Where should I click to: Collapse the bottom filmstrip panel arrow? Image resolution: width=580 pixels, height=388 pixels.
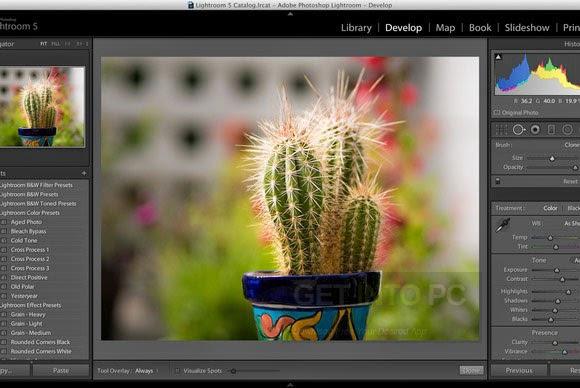(x=290, y=385)
